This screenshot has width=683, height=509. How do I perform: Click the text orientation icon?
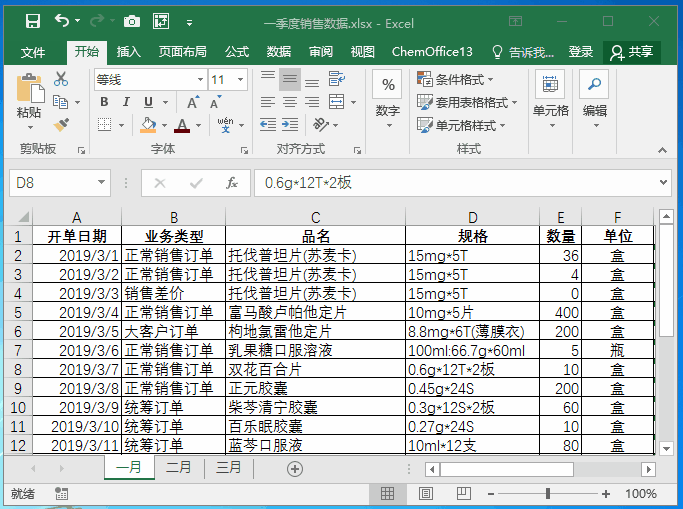pos(321,125)
